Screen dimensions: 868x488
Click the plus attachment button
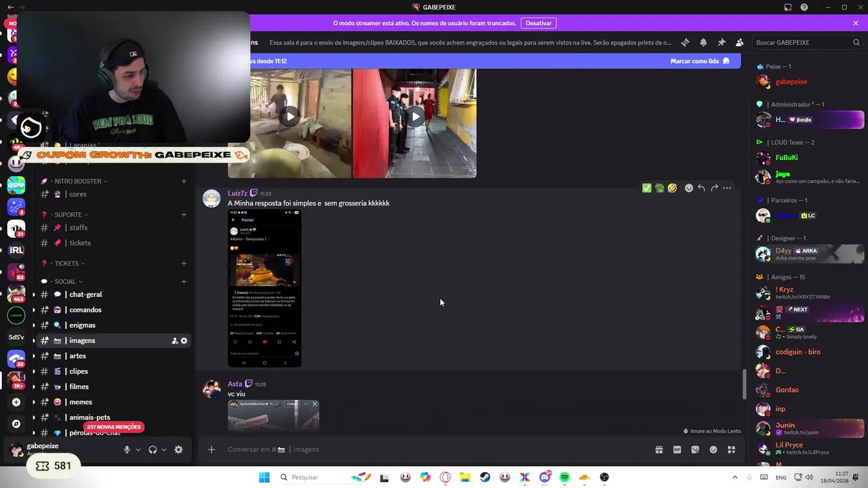pyautogui.click(x=212, y=449)
